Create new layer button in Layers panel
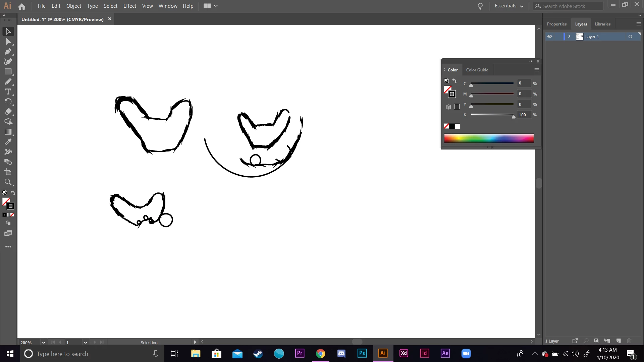This screenshot has width=644, height=362. point(619,341)
